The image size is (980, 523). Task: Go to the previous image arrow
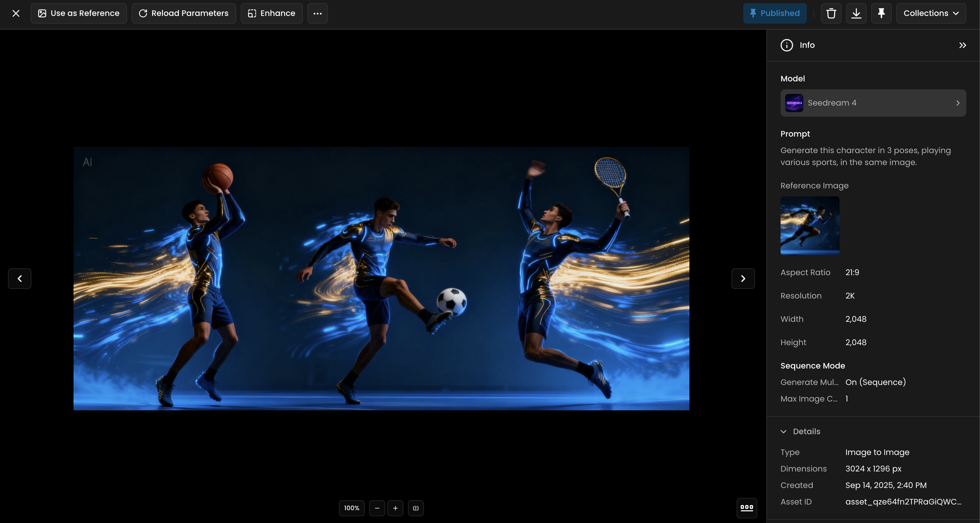(x=19, y=279)
